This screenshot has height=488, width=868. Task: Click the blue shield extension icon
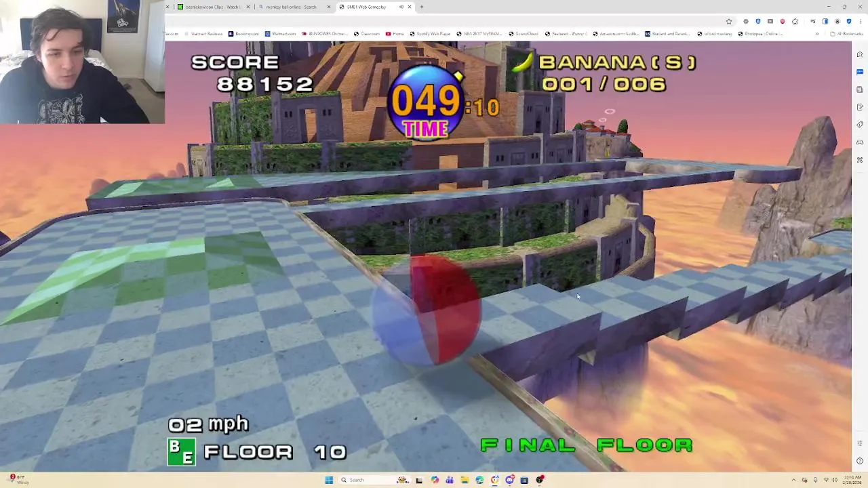758,22
